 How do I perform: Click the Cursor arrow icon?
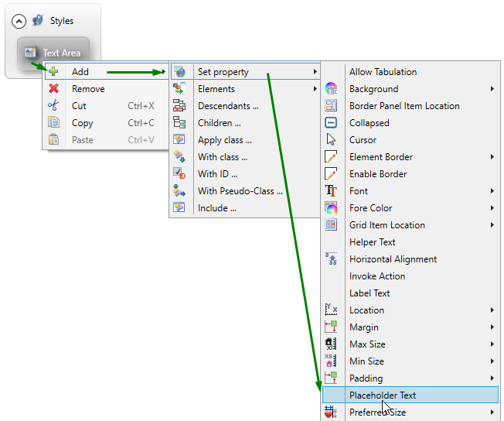(x=331, y=140)
